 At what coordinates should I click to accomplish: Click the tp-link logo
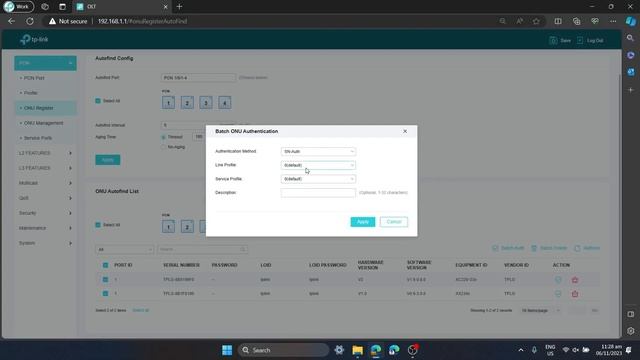coord(34,40)
